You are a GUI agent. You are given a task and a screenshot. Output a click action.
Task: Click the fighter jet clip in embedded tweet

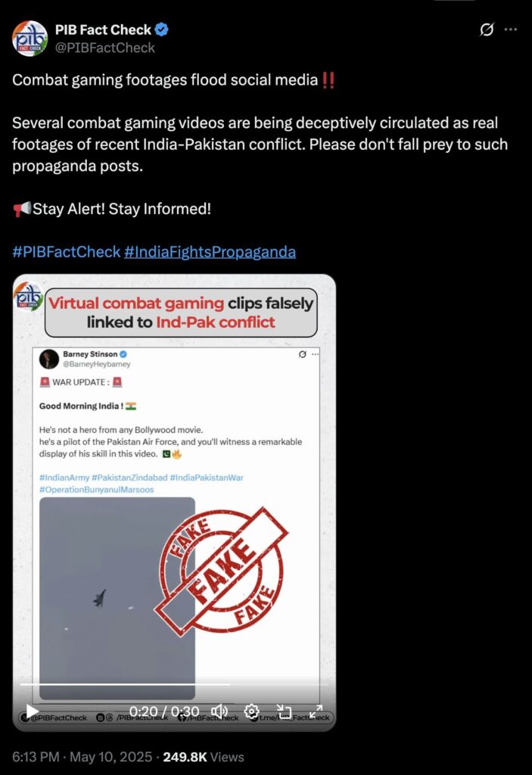[117, 598]
